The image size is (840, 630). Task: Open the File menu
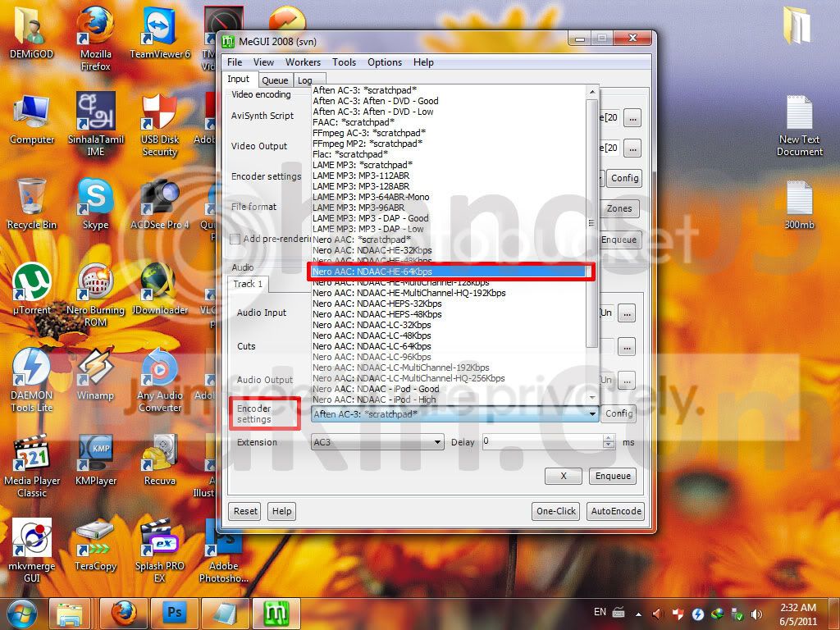[235, 62]
